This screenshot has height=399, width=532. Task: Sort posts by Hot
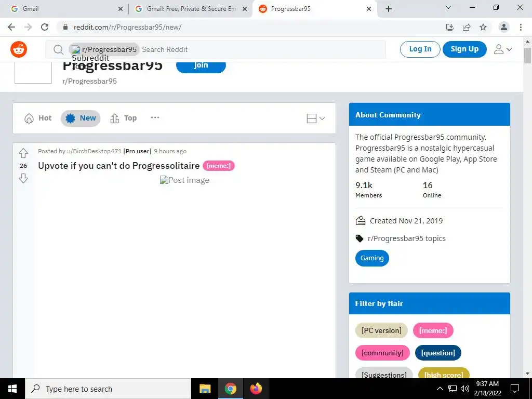(x=38, y=118)
